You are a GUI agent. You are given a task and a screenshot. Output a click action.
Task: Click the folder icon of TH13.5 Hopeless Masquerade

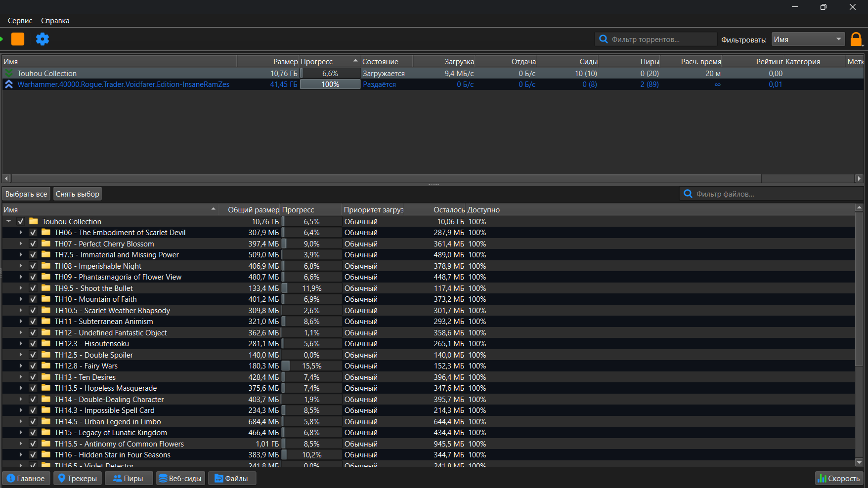(46, 388)
